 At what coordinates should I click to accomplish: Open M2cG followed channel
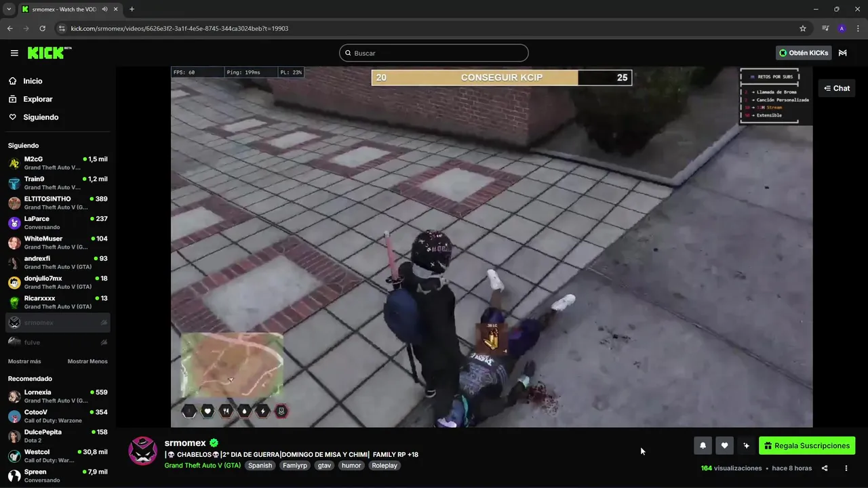click(x=58, y=163)
